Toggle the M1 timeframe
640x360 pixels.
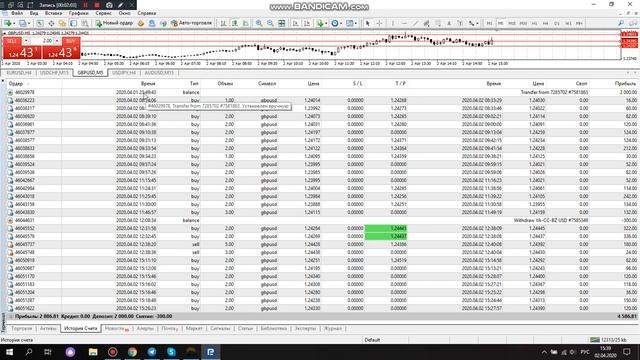click(x=489, y=23)
